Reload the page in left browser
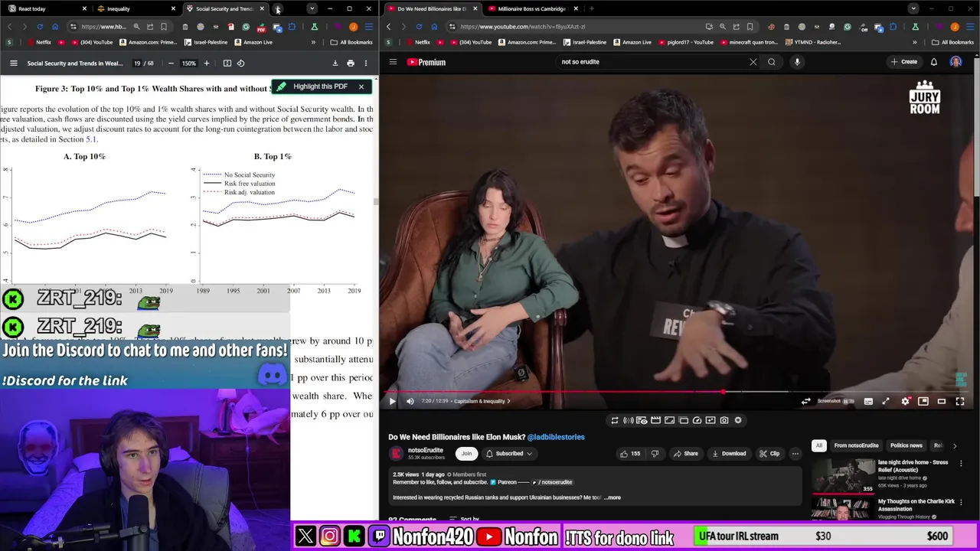Screen dimensions: 980x551 pyautogui.click(x=40, y=27)
